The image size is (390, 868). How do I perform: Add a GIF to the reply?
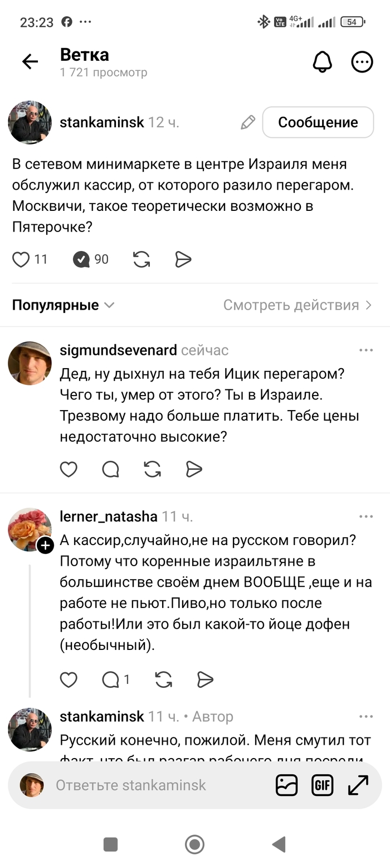click(x=323, y=785)
